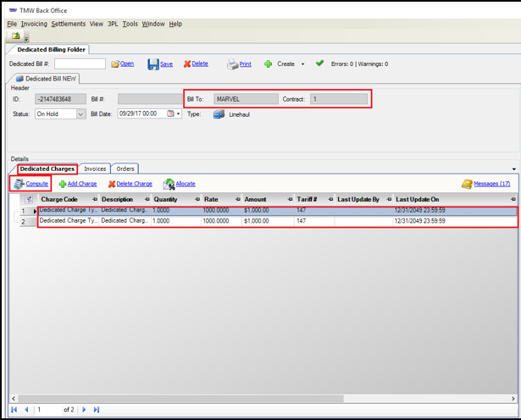
Task: Click the folder icon in the top toolbar
Action: pyautogui.click(x=15, y=36)
